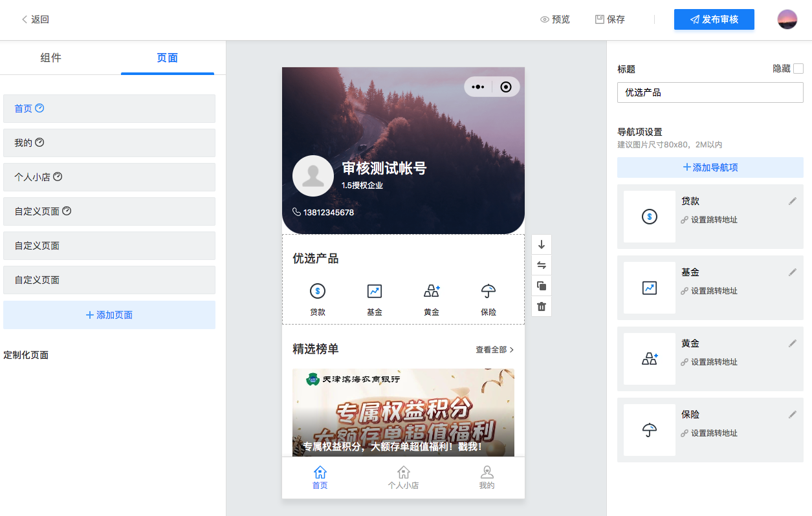Click the 首页 tab bar icon in the preview

320,472
